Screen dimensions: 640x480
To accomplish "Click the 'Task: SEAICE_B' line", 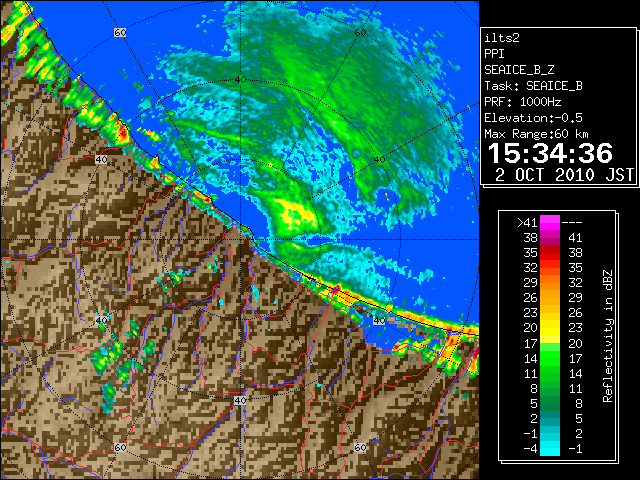I will [x=533, y=86].
